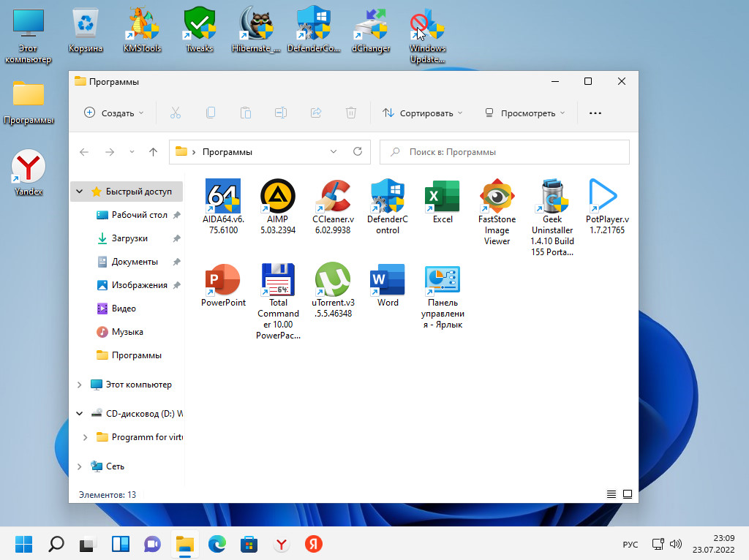This screenshot has width=749, height=560.
Task: Select the dChanger desktop icon
Action: [x=371, y=29]
